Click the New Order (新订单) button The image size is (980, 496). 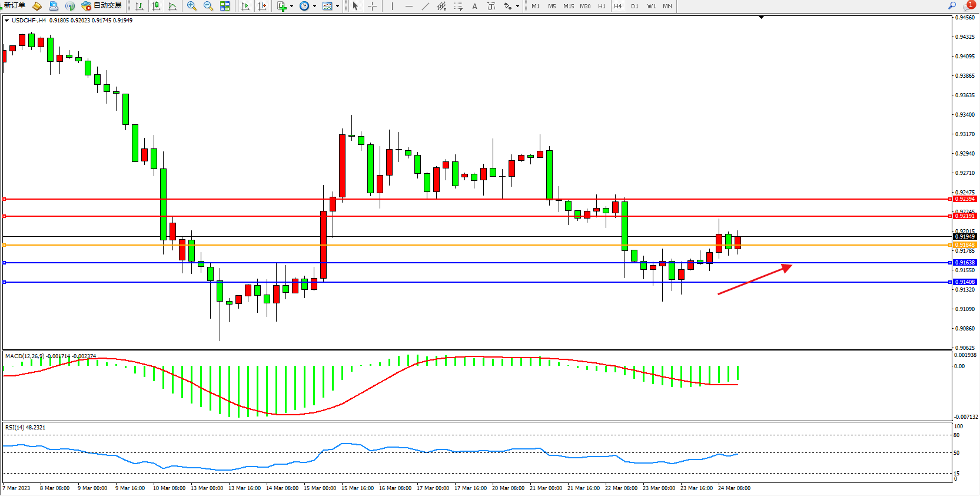coord(14,5)
